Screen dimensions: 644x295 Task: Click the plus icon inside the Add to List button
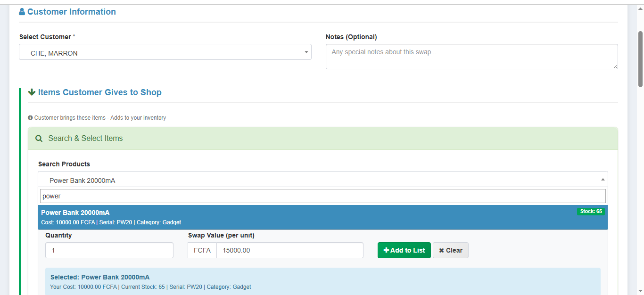385,250
